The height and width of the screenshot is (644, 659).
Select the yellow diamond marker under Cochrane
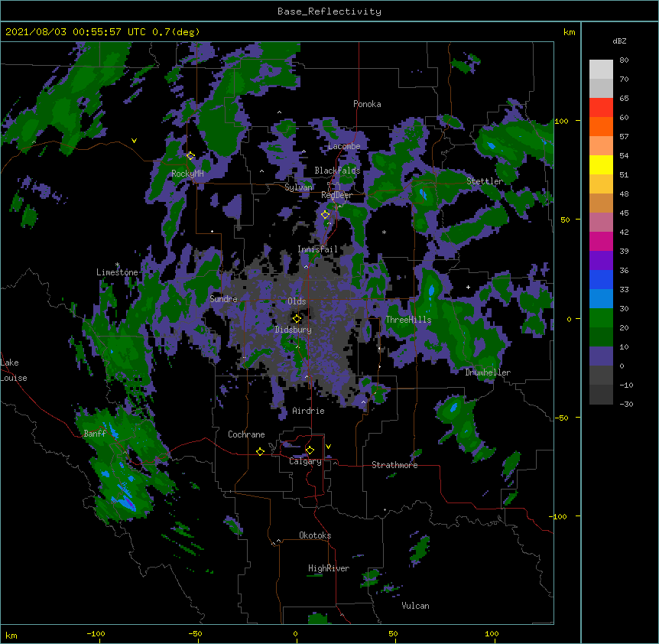pos(260,451)
